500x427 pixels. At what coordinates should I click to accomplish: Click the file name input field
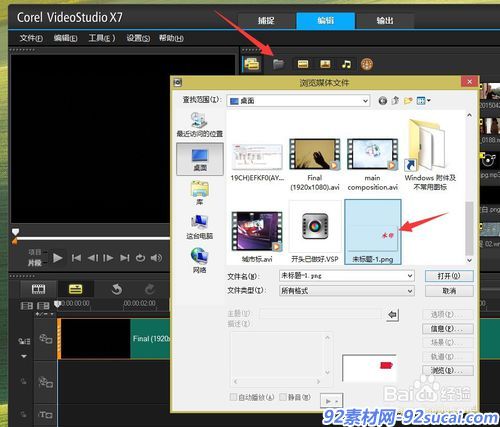[343, 276]
